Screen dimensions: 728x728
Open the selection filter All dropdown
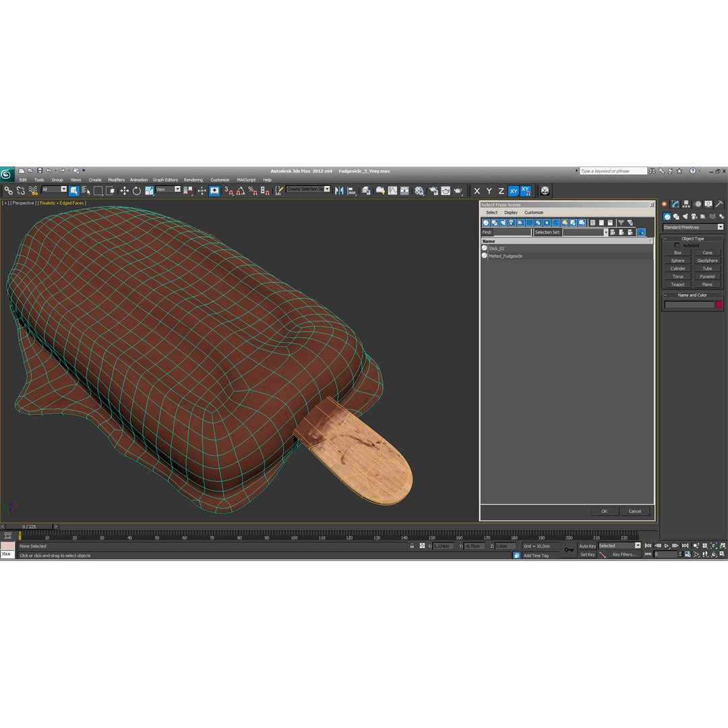(55, 189)
